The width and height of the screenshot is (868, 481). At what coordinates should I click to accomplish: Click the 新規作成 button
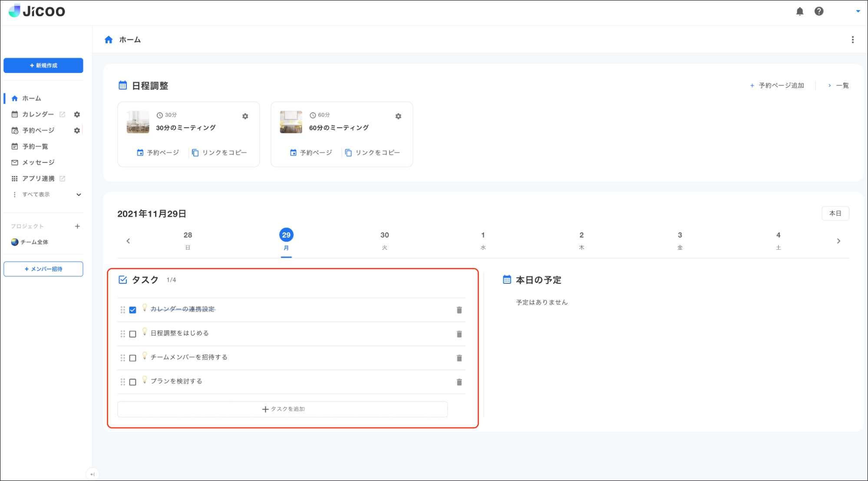pos(43,65)
